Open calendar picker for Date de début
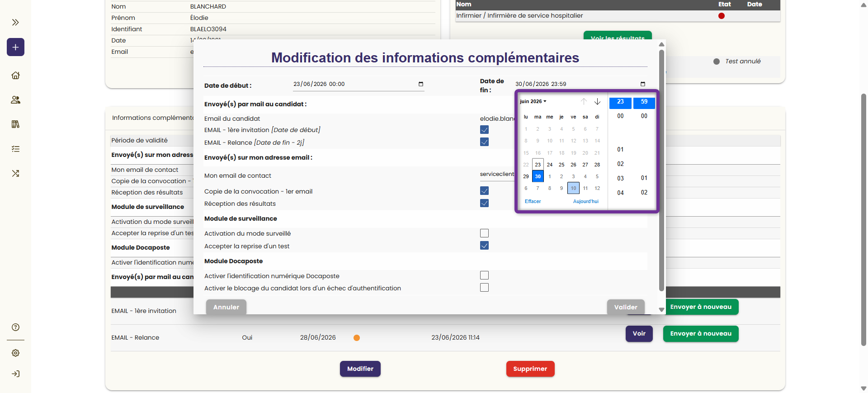This screenshot has height=393, width=868. [420, 84]
